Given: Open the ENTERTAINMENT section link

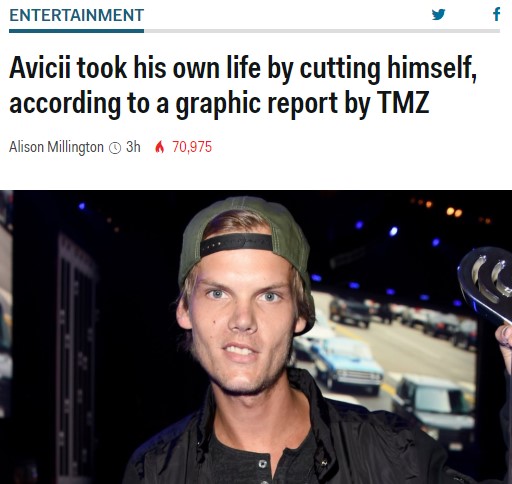Looking at the screenshot, I should click(x=77, y=15).
